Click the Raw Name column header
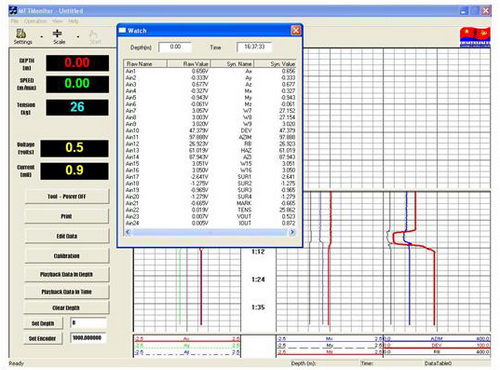This screenshot has width=500, height=370. click(145, 64)
